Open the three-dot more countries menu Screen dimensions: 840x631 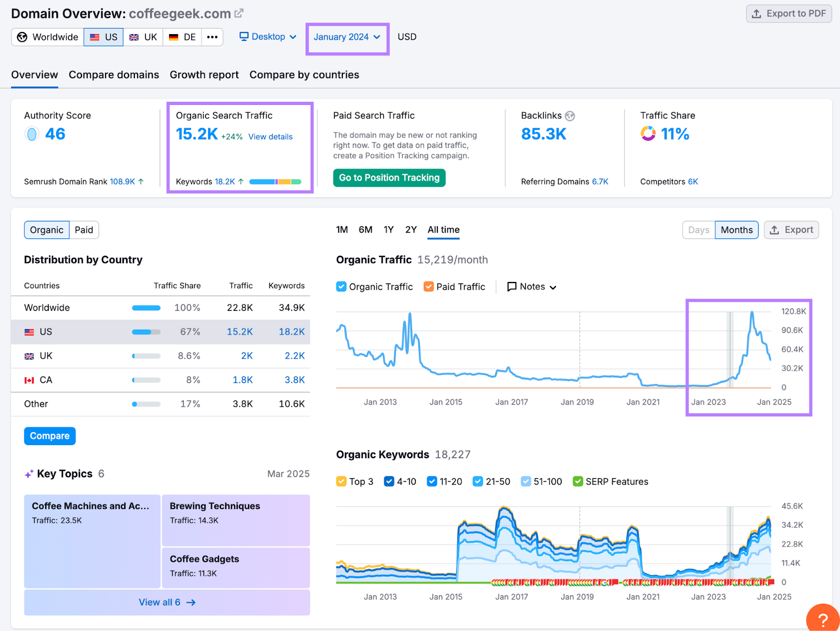point(212,37)
